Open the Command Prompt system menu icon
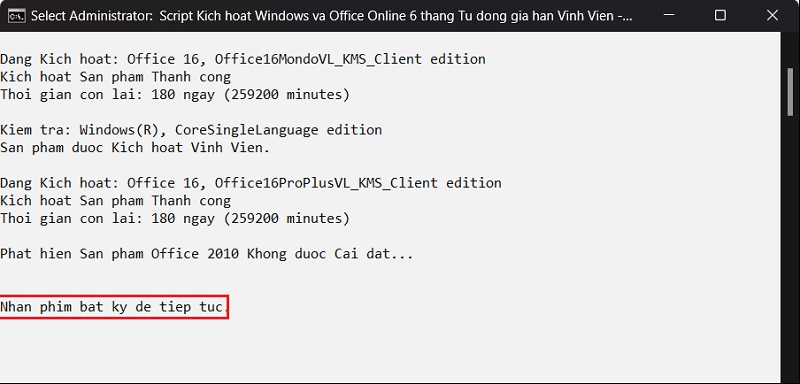The width and height of the screenshot is (800, 384). (16, 15)
